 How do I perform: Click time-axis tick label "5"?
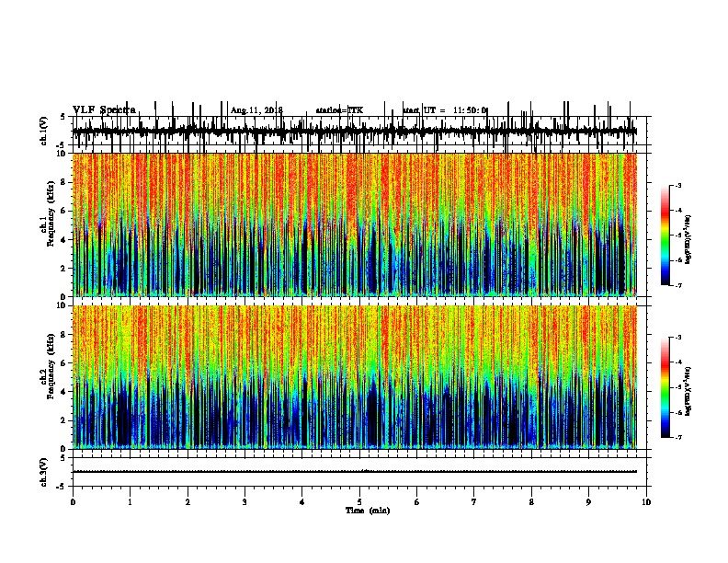[359, 502]
